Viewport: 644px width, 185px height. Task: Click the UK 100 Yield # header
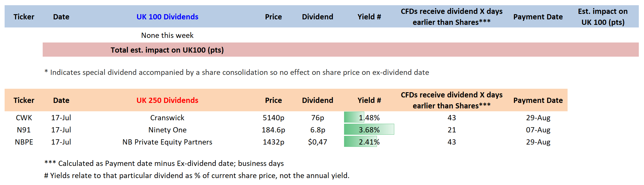(369, 17)
